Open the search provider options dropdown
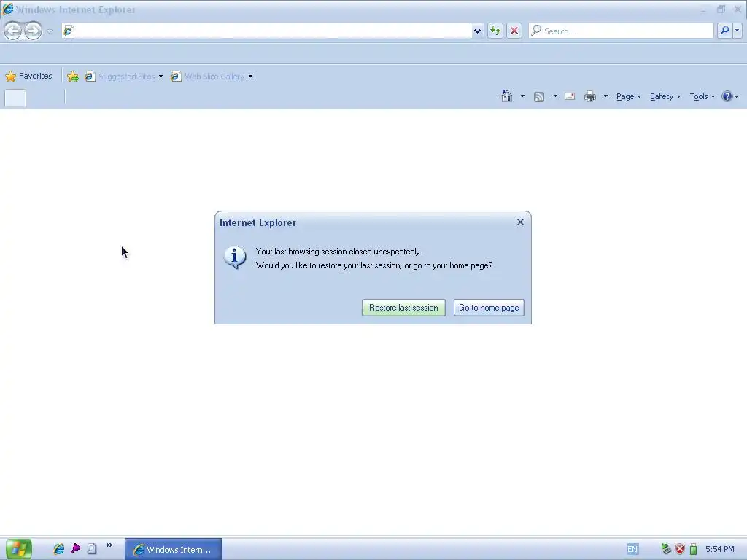This screenshot has height=560, width=747. (737, 31)
